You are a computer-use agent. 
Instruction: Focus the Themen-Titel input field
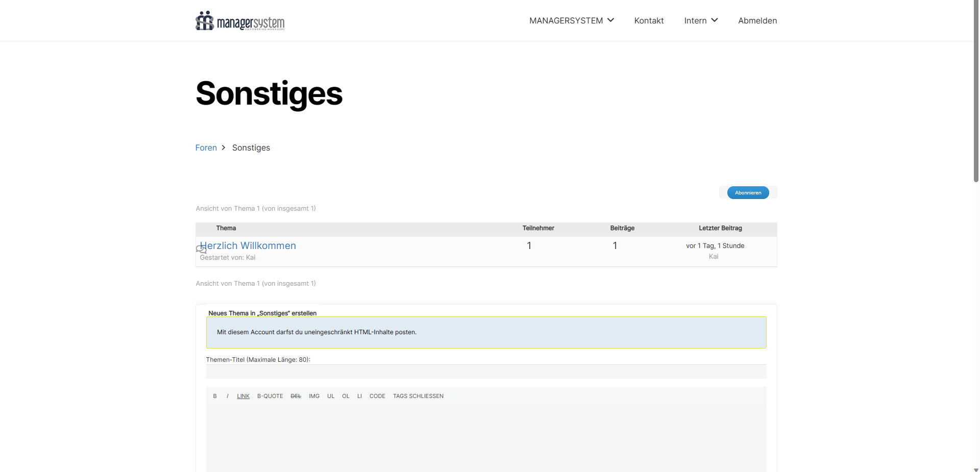click(486, 371)
